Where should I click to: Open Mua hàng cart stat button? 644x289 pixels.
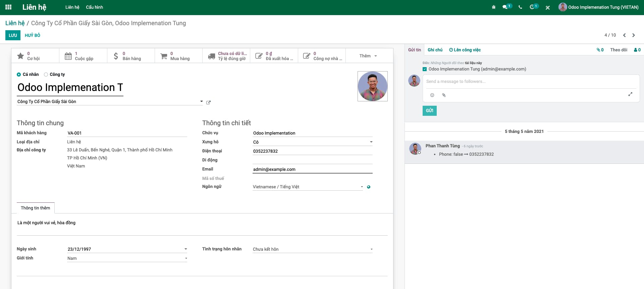click(178, 56)
